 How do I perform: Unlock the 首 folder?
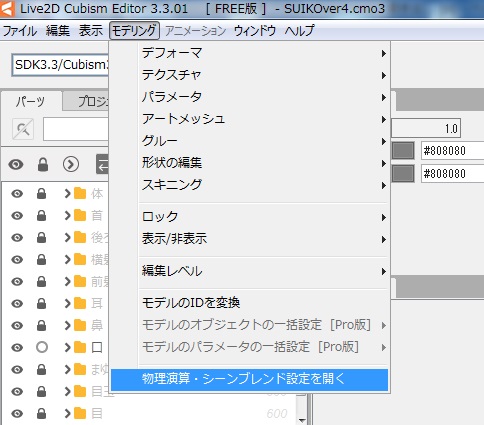(42, 216)
